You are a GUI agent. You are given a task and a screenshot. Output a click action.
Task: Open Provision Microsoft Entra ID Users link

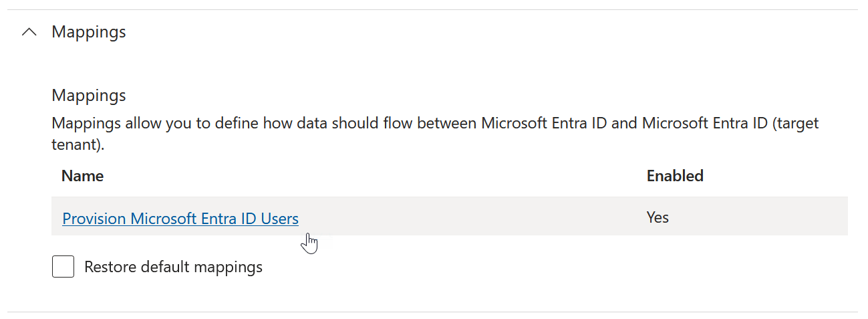click(x=180, y=218)
